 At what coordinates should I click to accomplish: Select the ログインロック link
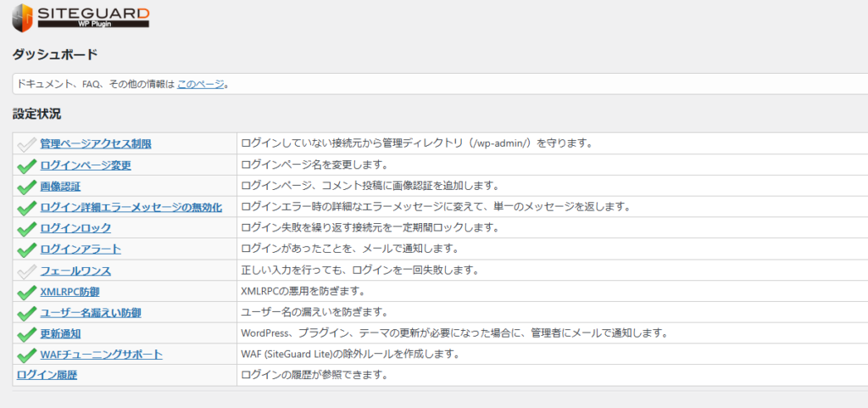coord(75,228)
